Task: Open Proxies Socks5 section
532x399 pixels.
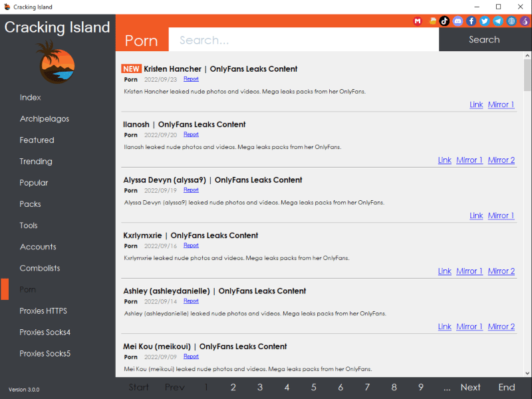Action: [x=45, y=354]
